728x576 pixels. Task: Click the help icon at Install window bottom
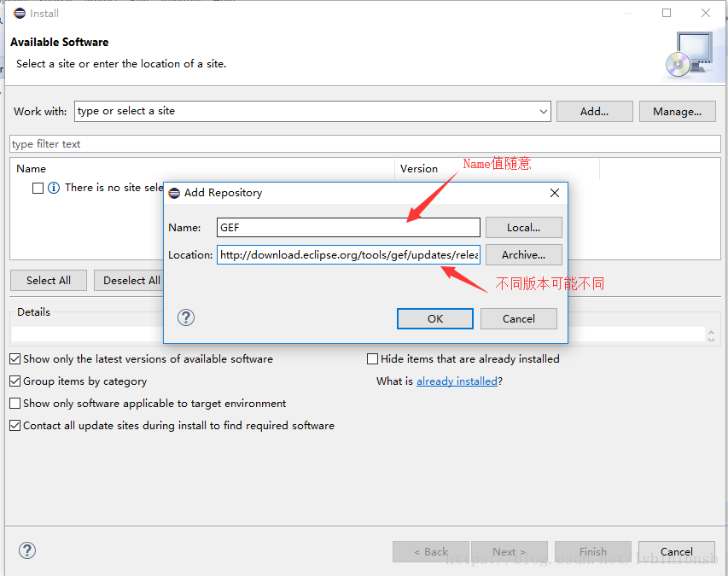pos(27,550)
